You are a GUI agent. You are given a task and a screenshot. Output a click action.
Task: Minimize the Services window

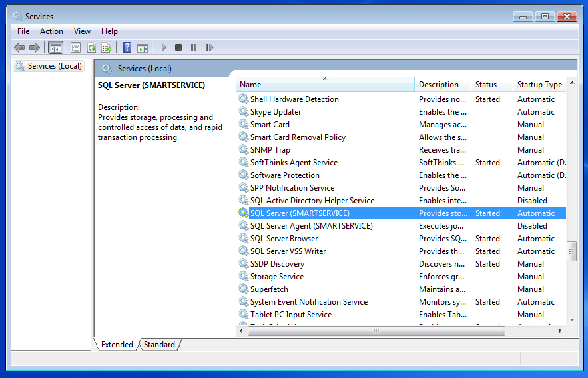point(523,17)
